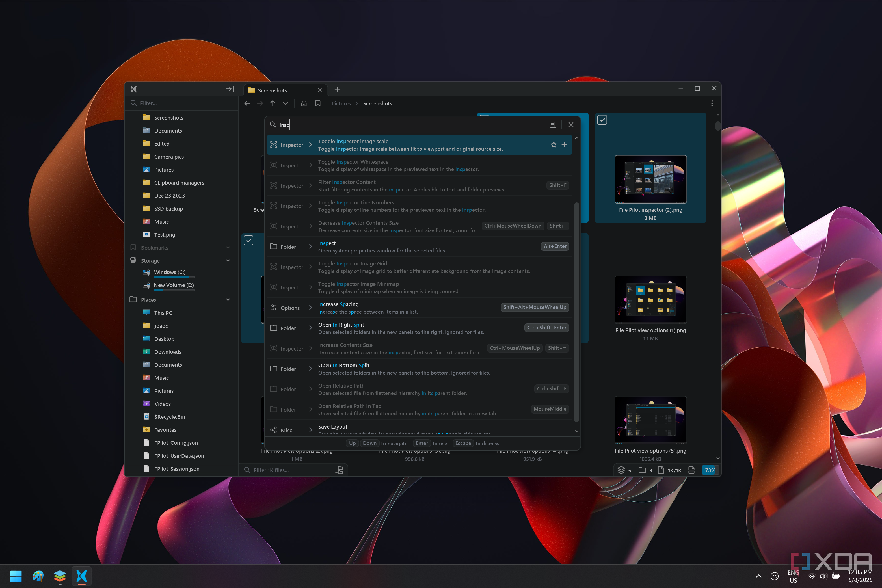Click the layers icon in the status bar
Image resolution: width=882 pixels, height=588 pixels.
tap(621, 470)
